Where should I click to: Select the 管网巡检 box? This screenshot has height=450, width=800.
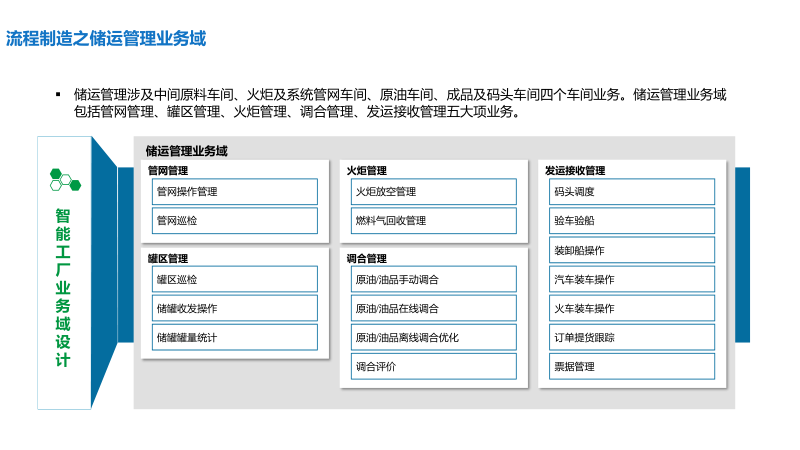pyautogui.click(x=235, y=220)
